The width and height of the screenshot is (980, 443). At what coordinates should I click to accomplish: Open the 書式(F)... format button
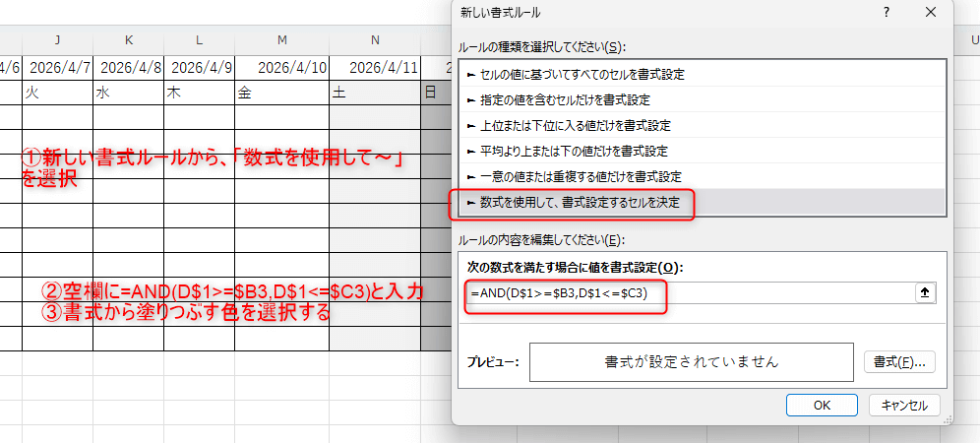898,361
